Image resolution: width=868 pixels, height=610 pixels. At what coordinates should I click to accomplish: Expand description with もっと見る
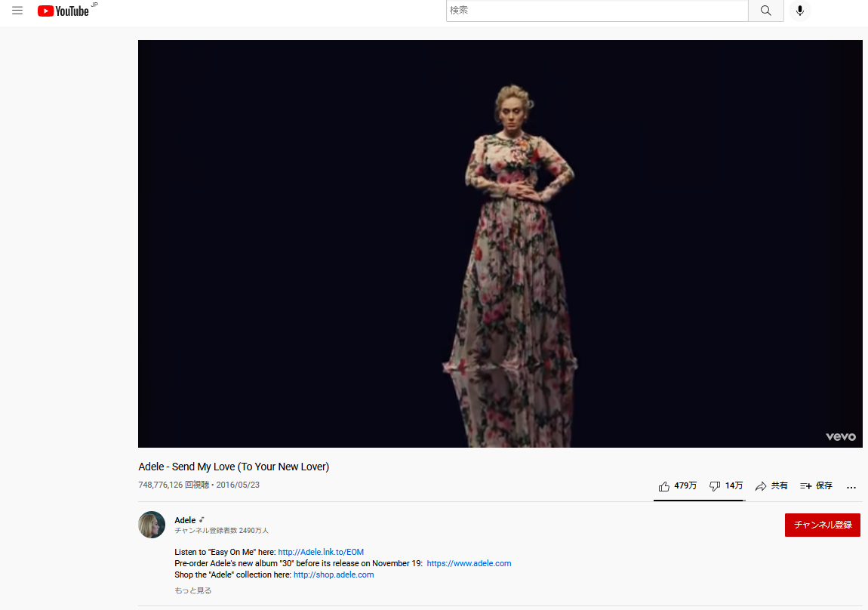[192, 590]
